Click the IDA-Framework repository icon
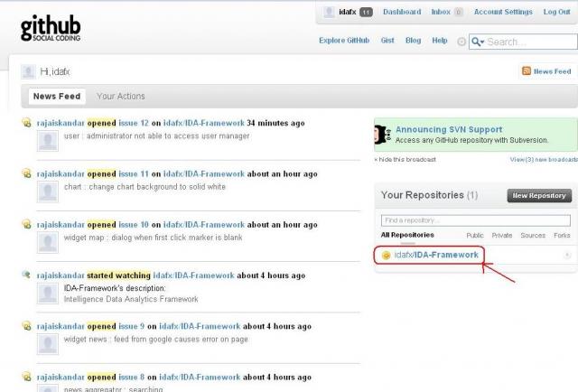Image resolution: width=578 pixels, height=392 pixels. [386, 256]
